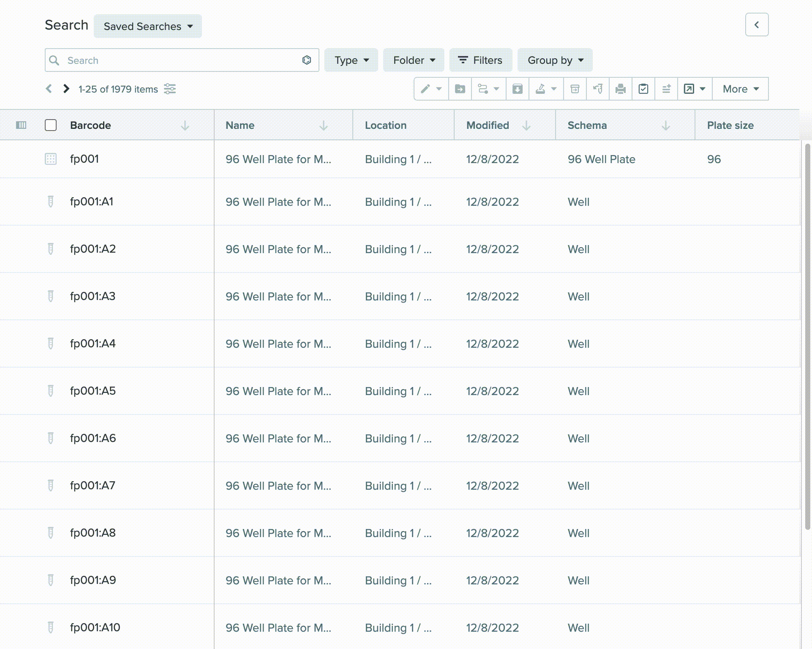Open the Folder filter dropdown

pos(414,60)
